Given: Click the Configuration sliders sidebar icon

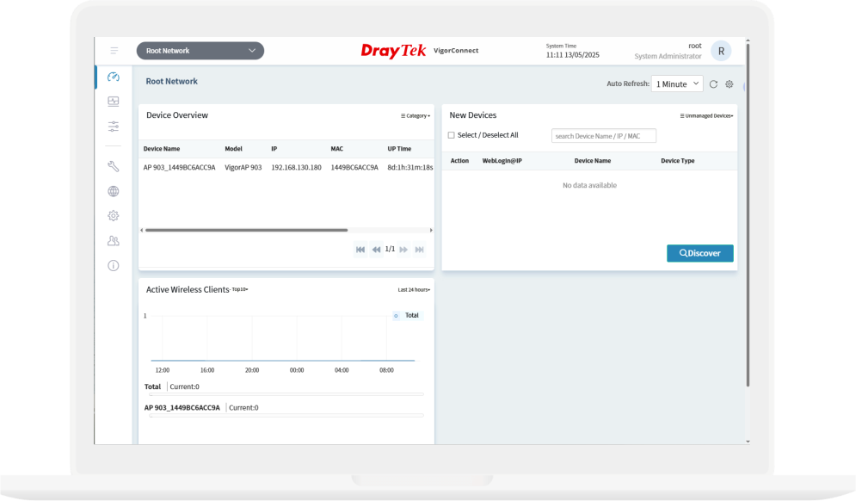Looking at the screenshot, I should [113, 127].
